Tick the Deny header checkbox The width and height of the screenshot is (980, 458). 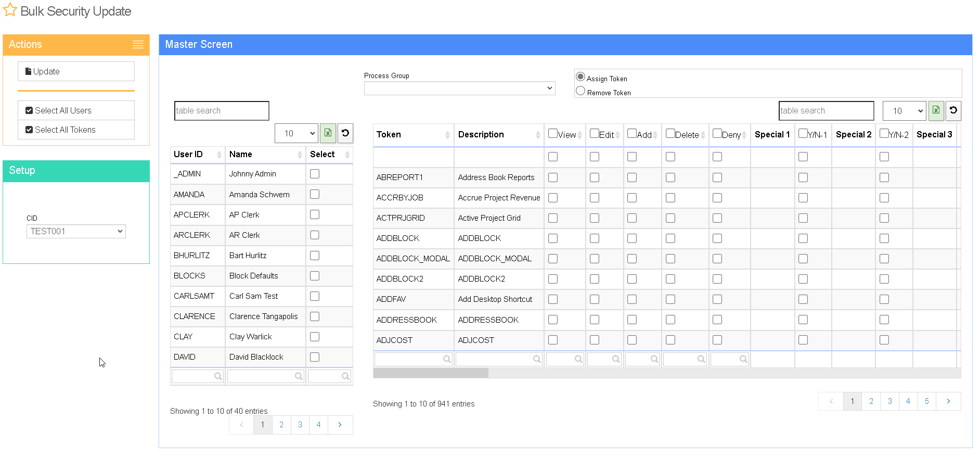tap(717, 133)
